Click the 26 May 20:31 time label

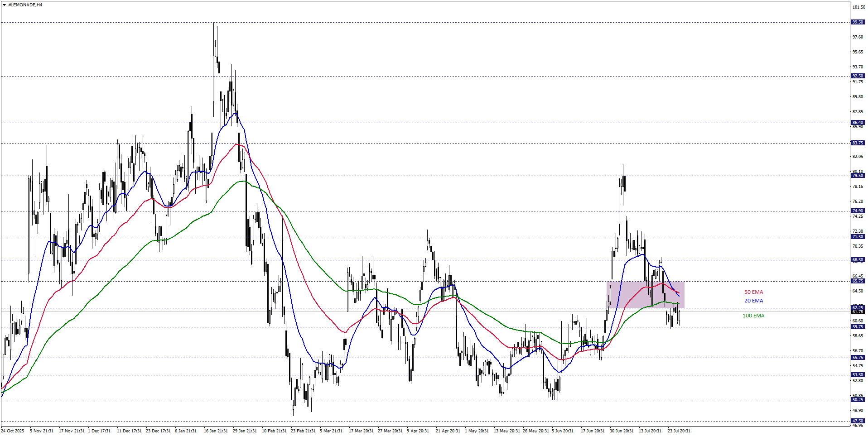(x=536, y=431)
